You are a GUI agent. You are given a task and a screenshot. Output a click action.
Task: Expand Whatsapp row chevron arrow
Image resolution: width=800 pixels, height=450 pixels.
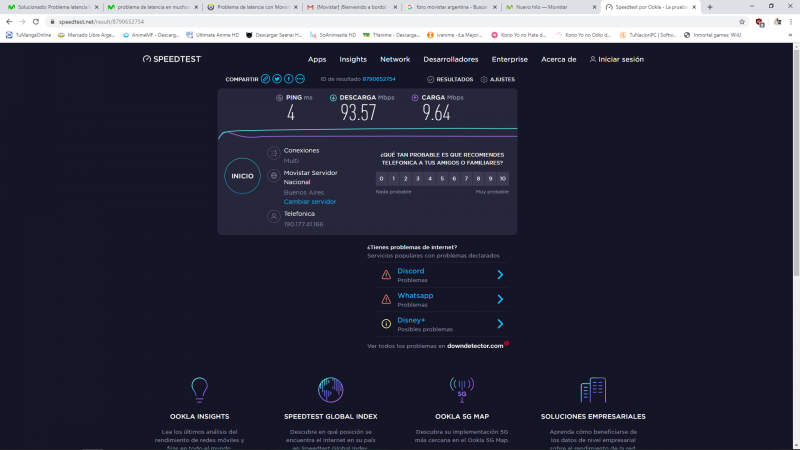pos(500,299)
